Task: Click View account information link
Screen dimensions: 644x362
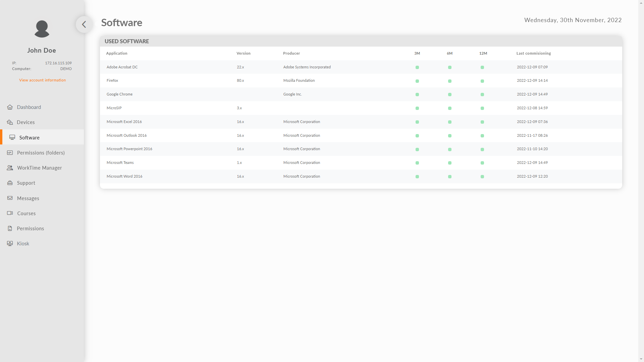Action: click(x=43, y=80)
